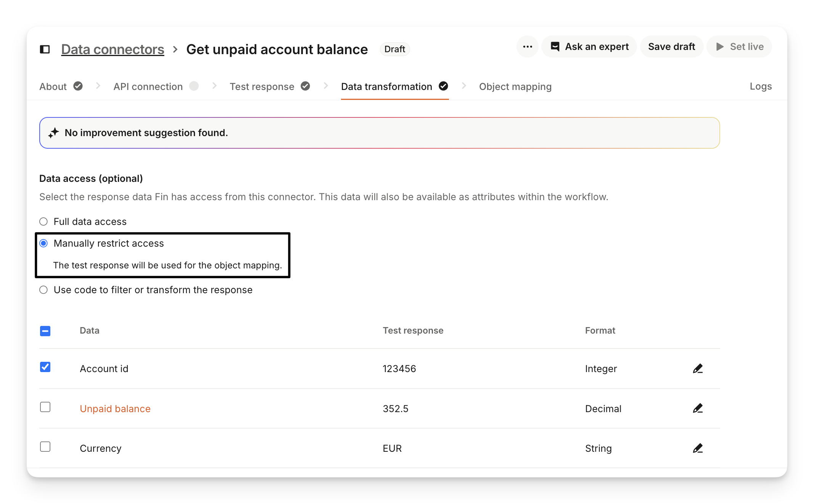Open the three-dot more options menu

[528, 47]
